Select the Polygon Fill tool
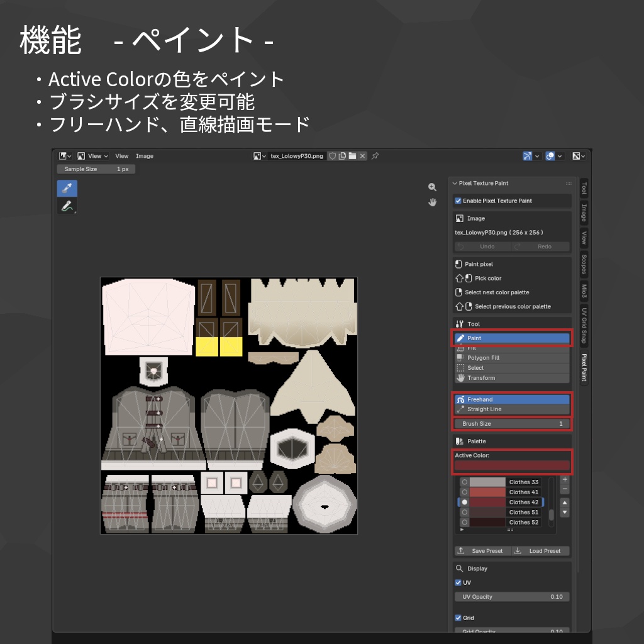This screenshot has height=644, width=644. point(512,358)
